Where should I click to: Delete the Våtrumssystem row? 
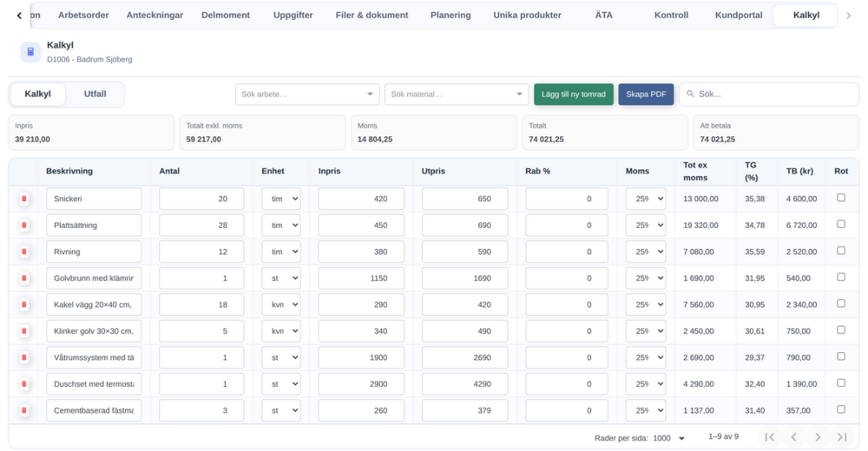coord(23,357)
